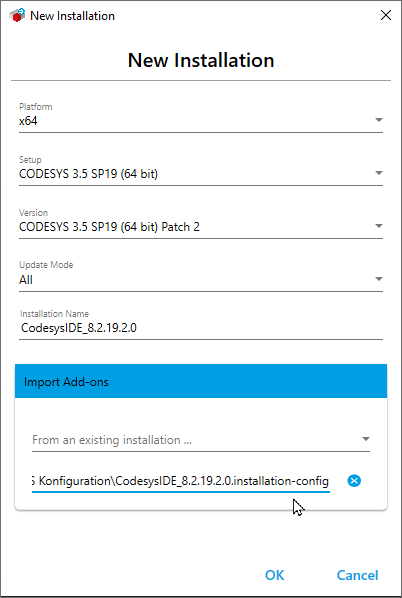This screenshot has height=598, width=402.
Task: Click the CODESYS Installer icon in title bar
Action: click(17, 16)
